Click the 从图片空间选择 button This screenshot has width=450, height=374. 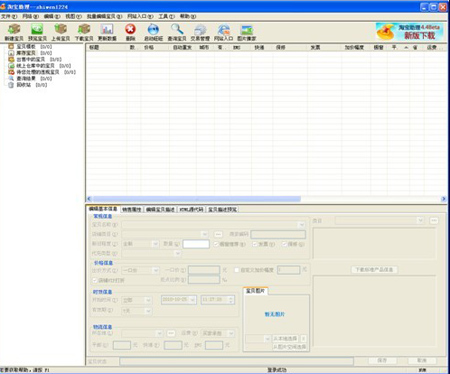pyautogui.click(x=289, y=347)
